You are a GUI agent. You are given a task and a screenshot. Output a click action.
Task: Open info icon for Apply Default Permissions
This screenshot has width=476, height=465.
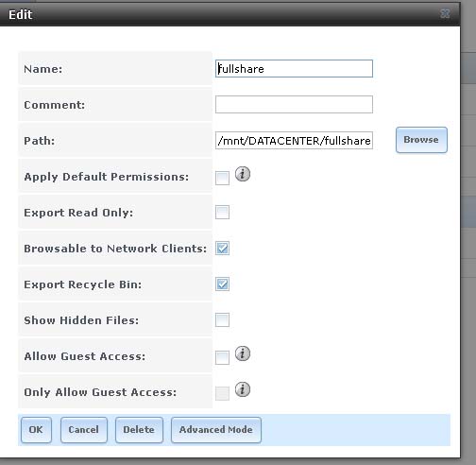(243, 174)
